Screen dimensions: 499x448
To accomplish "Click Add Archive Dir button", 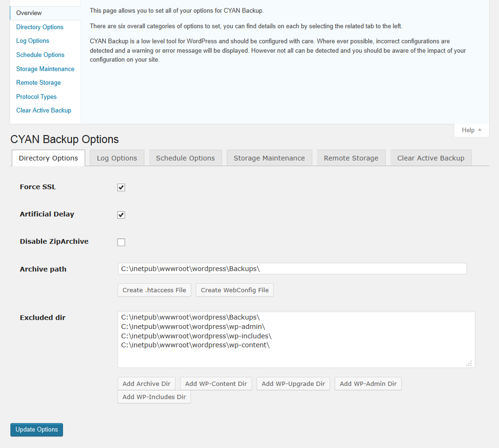I will [146, 384].
